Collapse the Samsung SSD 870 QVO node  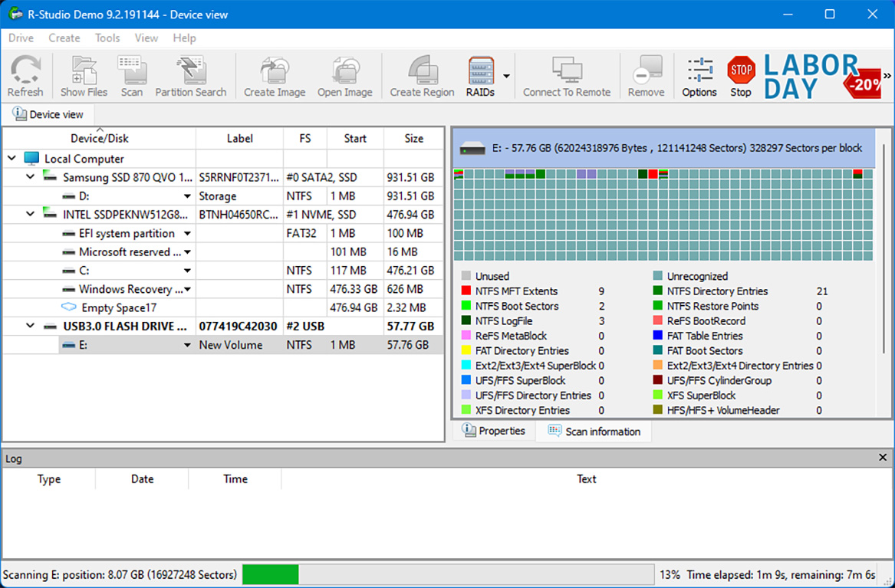click(31, 177)
